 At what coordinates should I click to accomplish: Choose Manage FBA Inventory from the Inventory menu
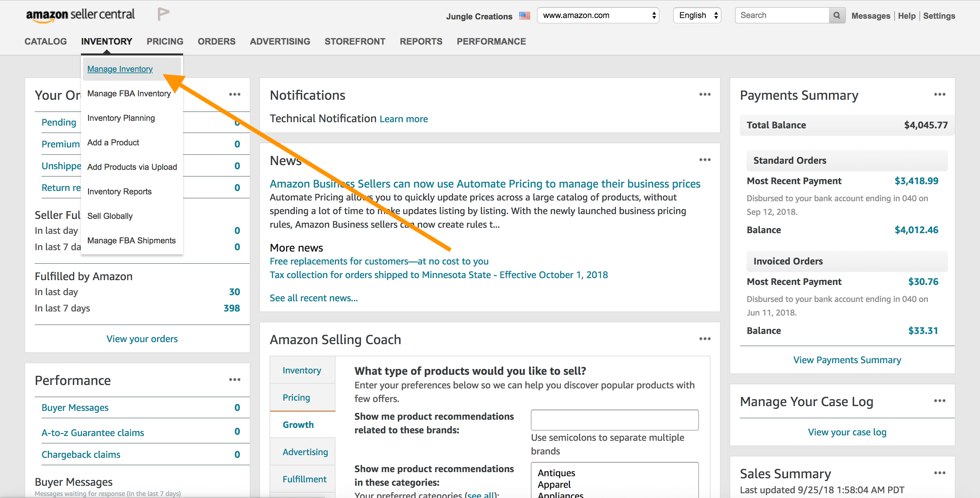pyautogui.click(x=129, y=94)
